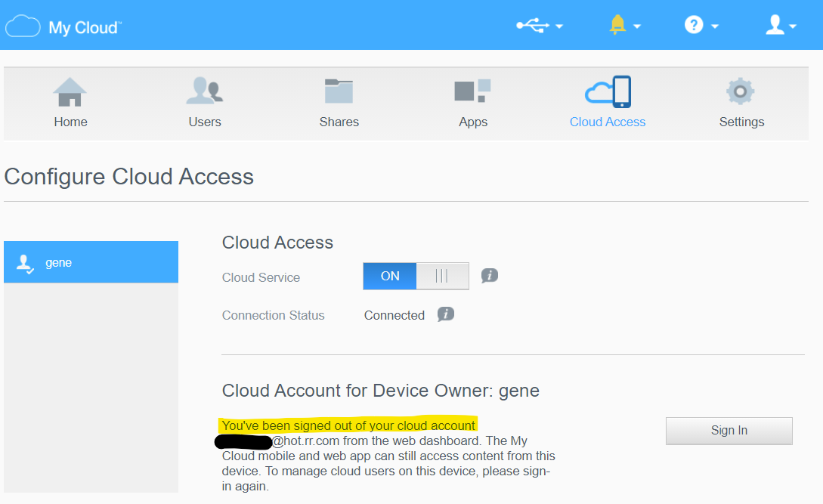The image size is (823, 504).
Task: Click the My Cloud logo
Action: 63,26
